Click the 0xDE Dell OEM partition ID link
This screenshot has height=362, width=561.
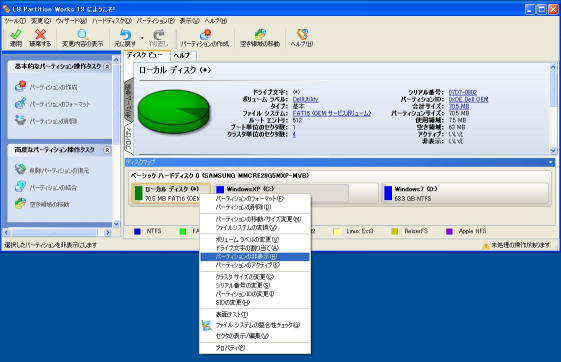coord(468,99)
